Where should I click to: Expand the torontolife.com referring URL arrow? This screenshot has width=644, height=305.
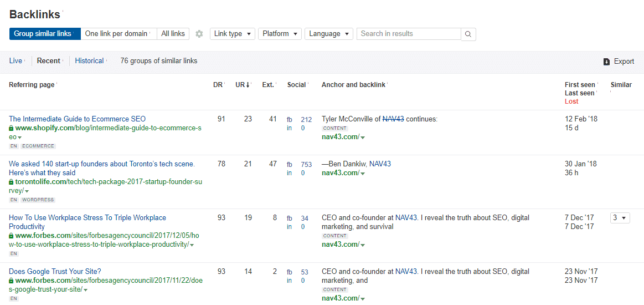pos(27,191)
